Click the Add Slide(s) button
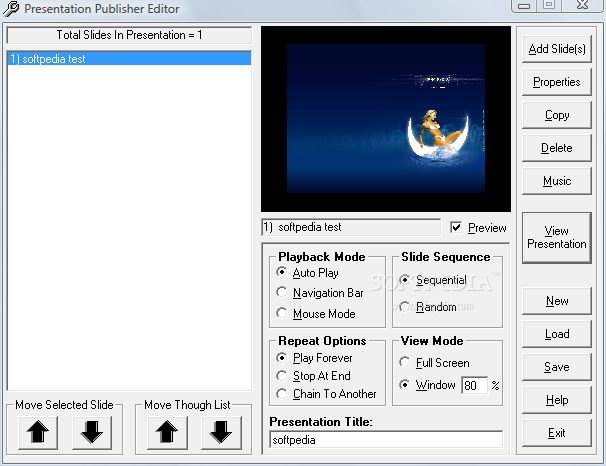Image resolution: width=606 pixels, height=466 pixels. click(x=557, y=49)
